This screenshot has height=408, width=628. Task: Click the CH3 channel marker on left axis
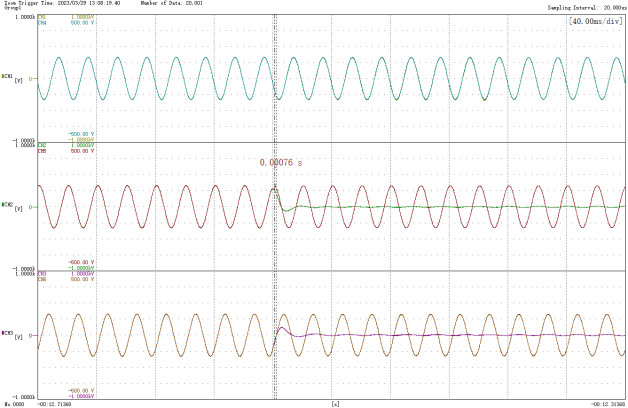tap(8, 332)
